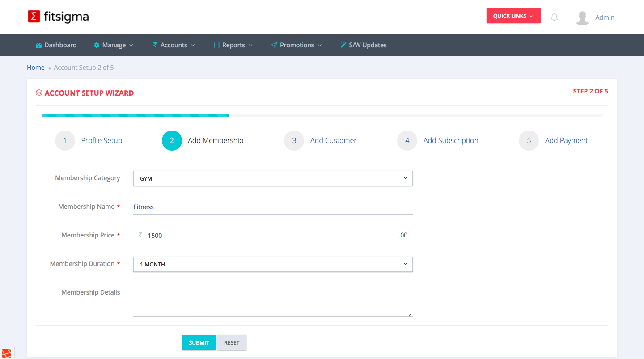This screenshot has height=359, width=644.
Task: Select step 1 circle for Profile Setup
Action: [x=65, y=140]
